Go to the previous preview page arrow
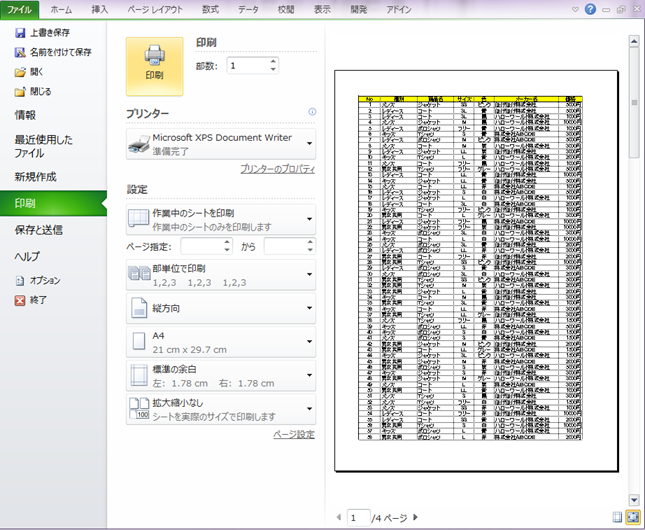645x530 pixels. click(x=339, y=517)
